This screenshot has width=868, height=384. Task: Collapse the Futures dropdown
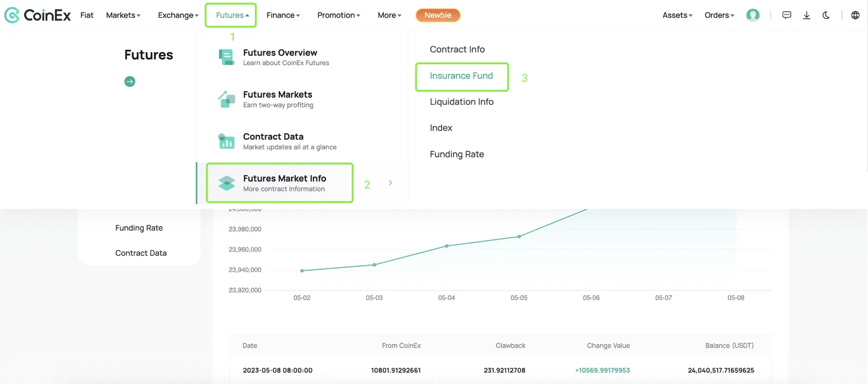(232, 15)
